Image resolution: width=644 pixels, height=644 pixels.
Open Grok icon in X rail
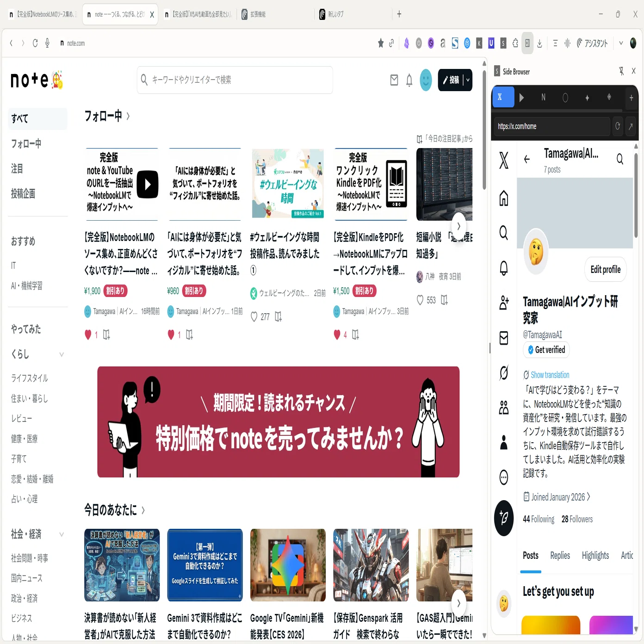click(504, 372)
